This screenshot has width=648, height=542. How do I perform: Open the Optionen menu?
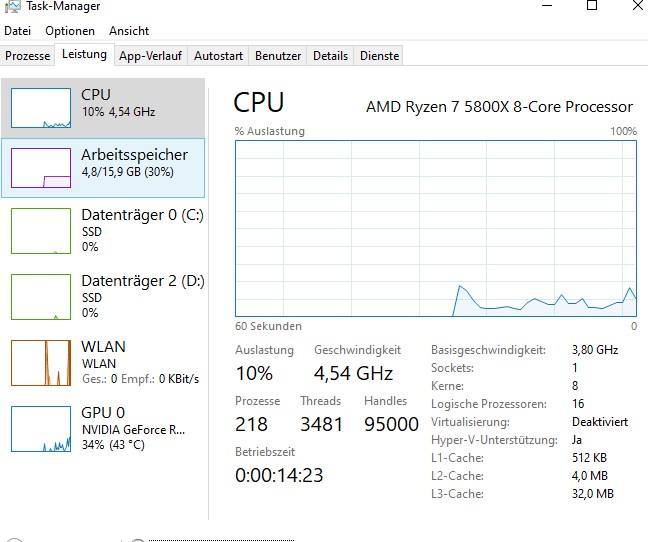point(70,31)
